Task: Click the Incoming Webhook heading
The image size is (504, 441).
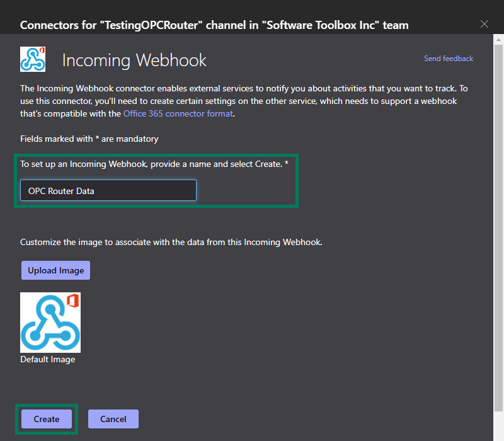Action: [x=134, y=60]
